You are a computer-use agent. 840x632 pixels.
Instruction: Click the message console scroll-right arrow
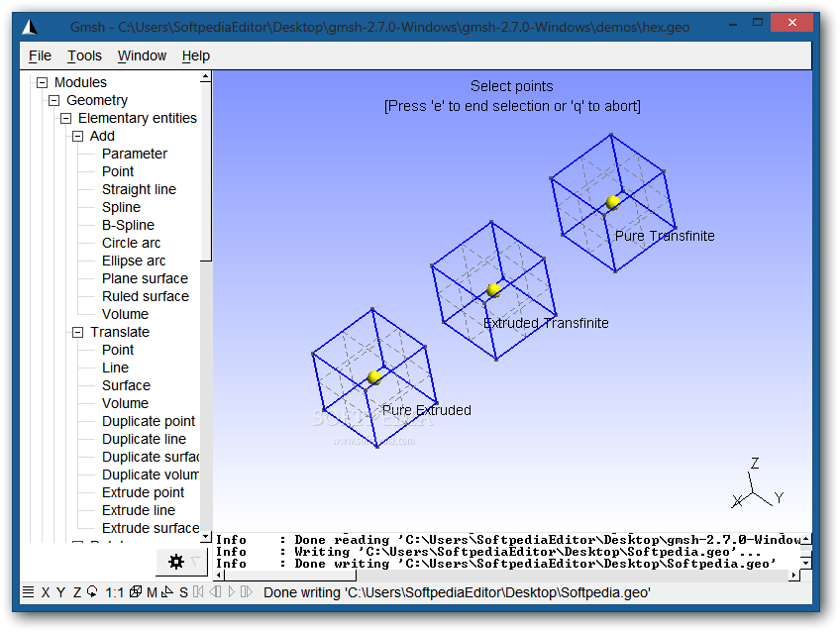point(794,576)
